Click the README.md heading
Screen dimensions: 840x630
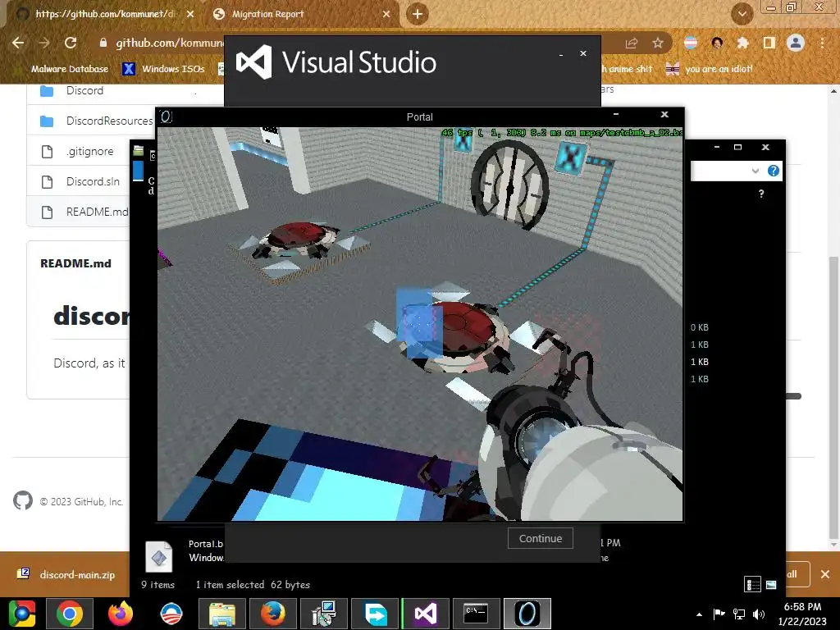(x=76, y=263)
